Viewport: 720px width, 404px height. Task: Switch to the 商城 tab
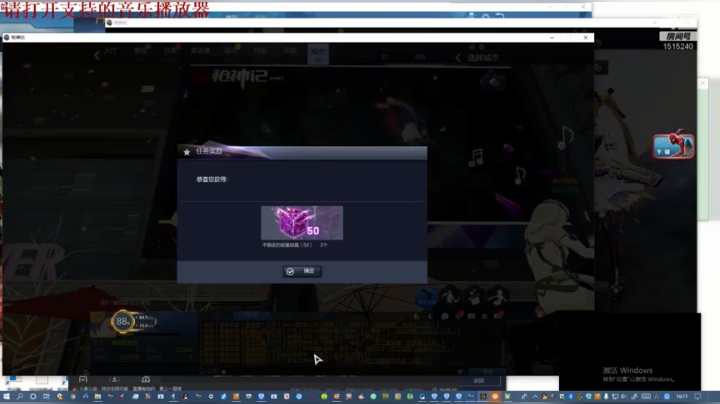tap(140, 51)
